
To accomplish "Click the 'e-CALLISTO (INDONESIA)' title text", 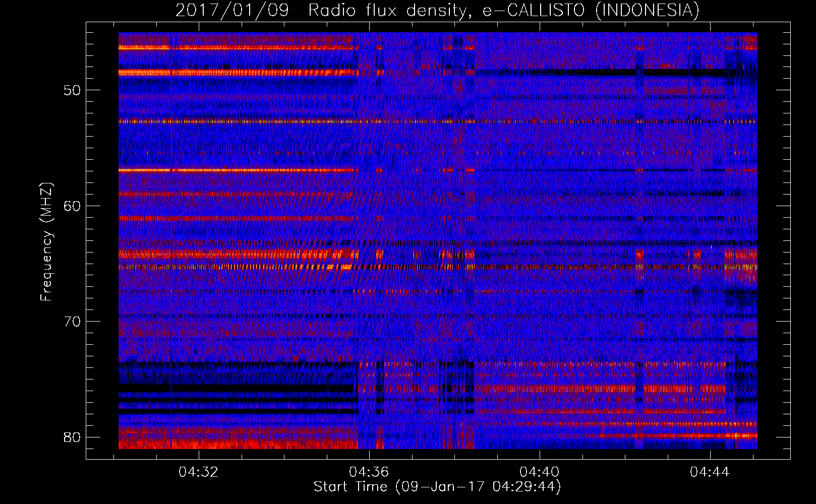I will [x=591, y=11].
